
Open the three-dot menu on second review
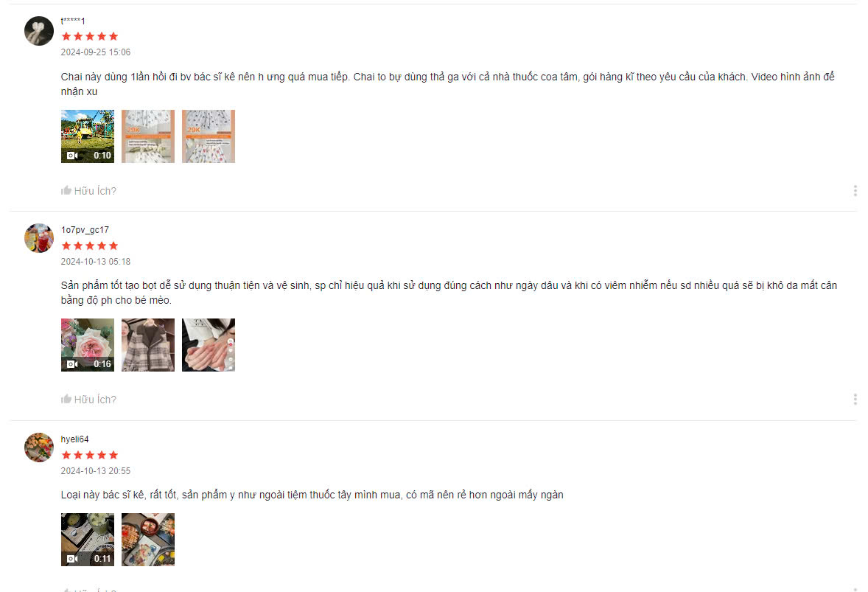(x=855, y=400)
